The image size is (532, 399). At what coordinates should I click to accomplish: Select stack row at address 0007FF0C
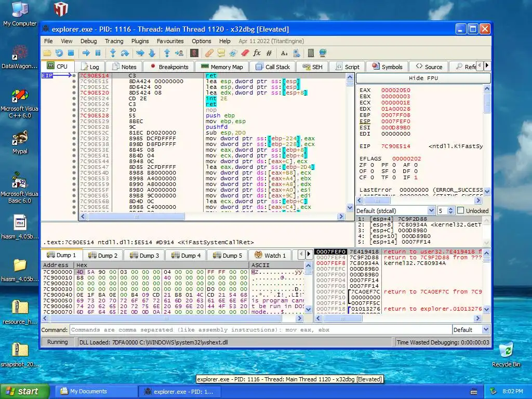(x=400, y=292)
